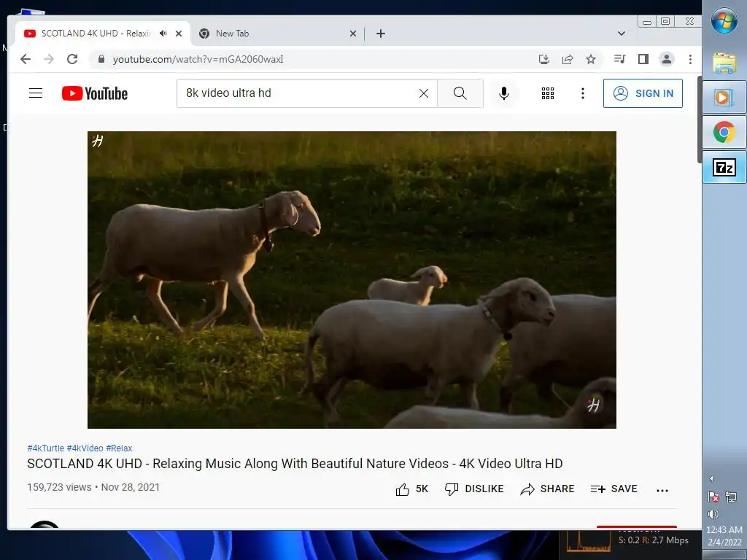This screenshot has width=747, height=560.
Task: Install YouTube app from address bar icon
Action: [543, 59]
